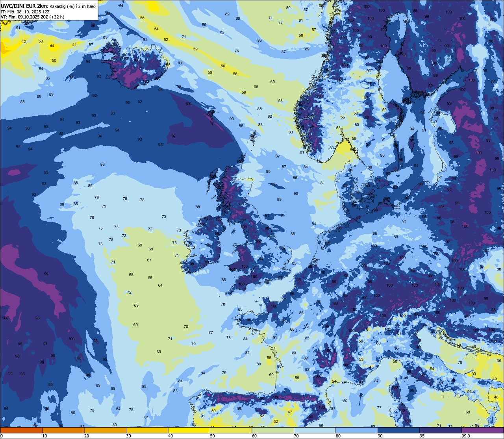This screenshot has height=439, width=504.
Task: Click the 80–90 blue legend swatch
Action: point(357,430)
